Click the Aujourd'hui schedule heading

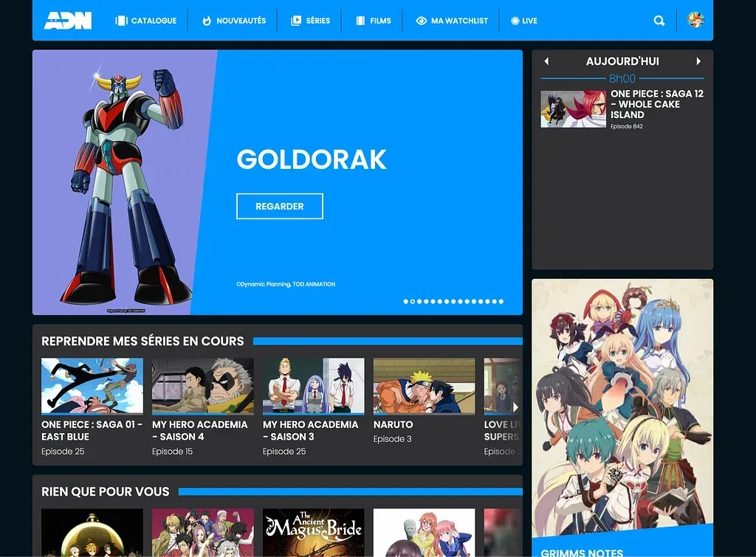coord(622,61)
